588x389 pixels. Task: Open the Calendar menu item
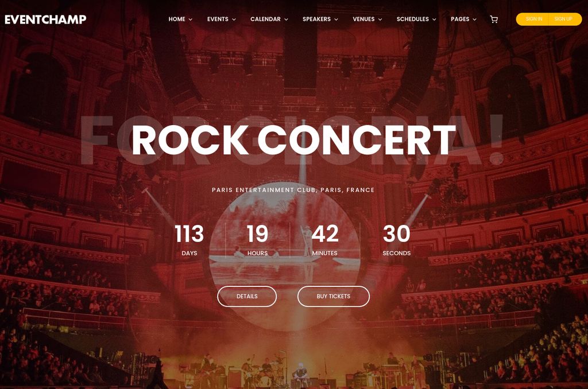tap(265, 19)
